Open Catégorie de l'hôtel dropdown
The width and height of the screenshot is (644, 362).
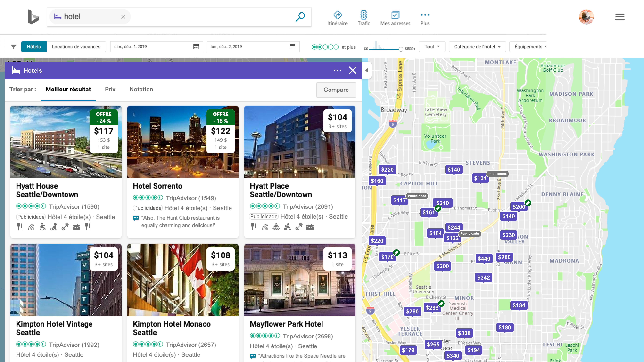(477, 47)
